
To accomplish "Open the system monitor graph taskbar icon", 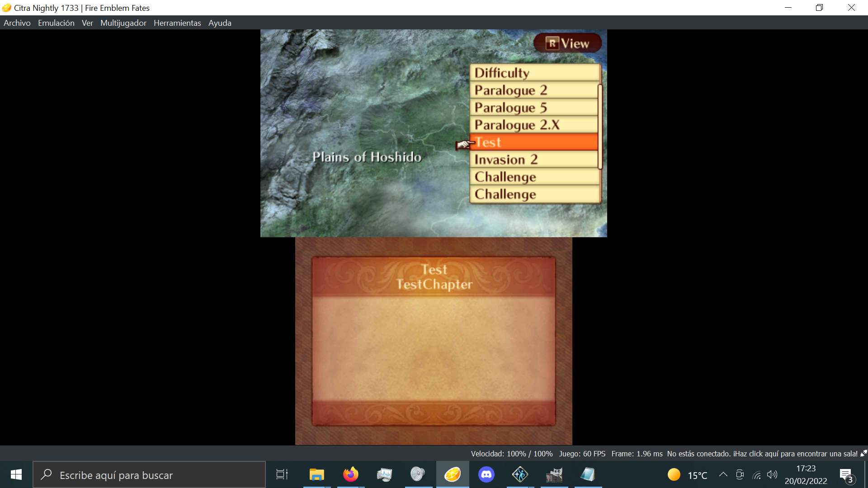I will pyautogui.click(x=384, y=474).
